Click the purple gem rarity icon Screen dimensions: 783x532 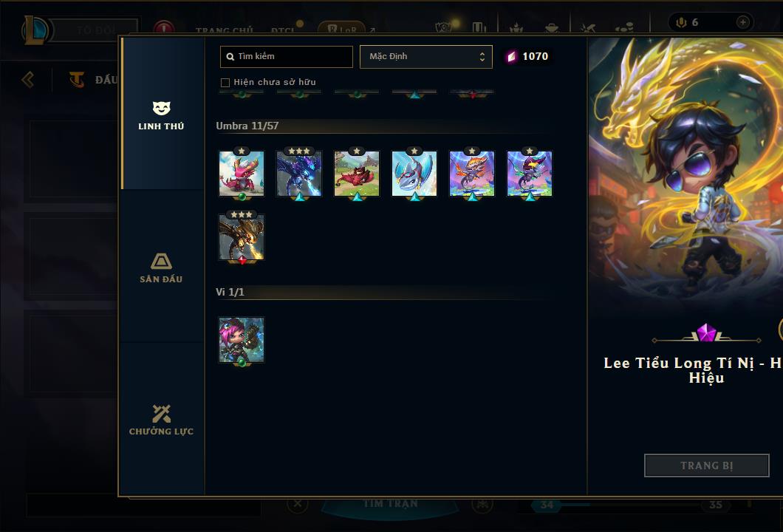[x=707, y=332]
